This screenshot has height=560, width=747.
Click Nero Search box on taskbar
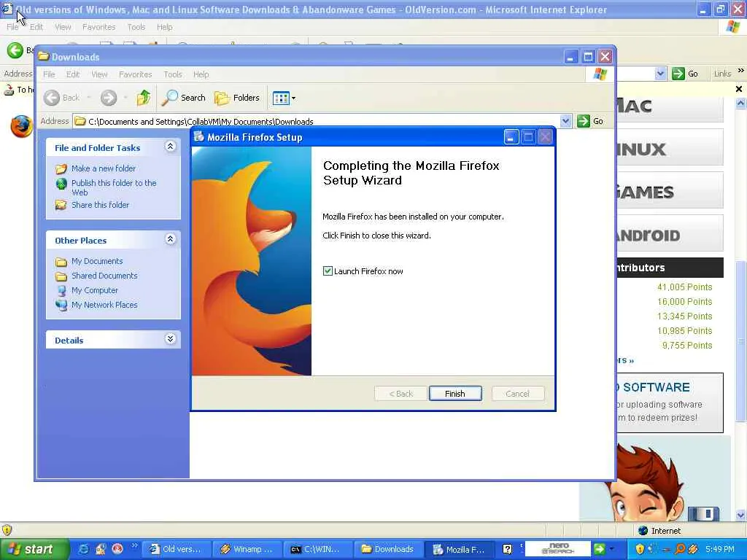click(558, 549)
